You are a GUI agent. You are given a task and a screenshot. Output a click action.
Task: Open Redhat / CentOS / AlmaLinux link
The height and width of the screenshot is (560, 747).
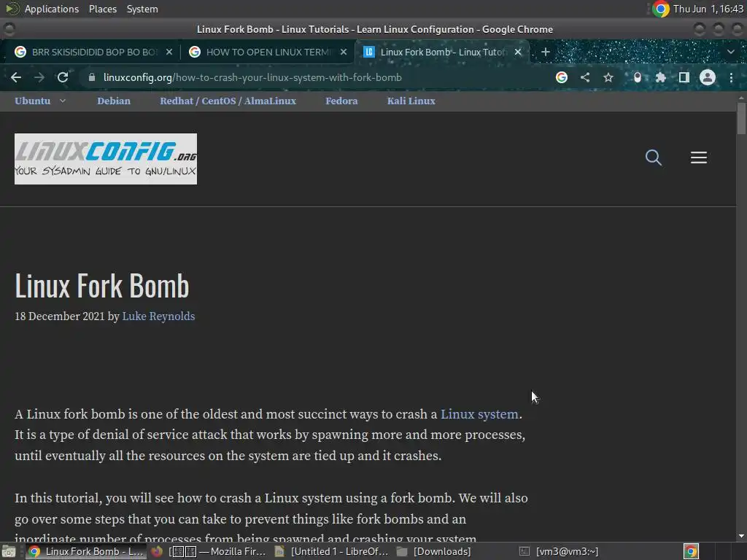coord(228,101)
